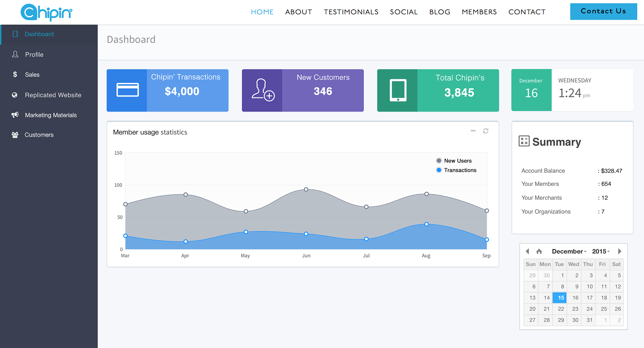Click the Summary calculator icon
This screenshot has height=348, width=644.
pos(524,141)
